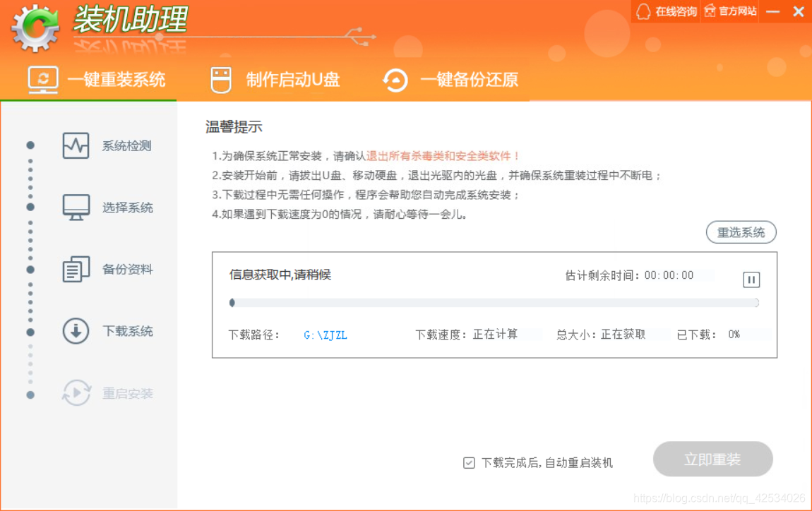Click the red 退出所有杀毒类和安全类软件 warning text
Screen dimensions: 812x511
coord(443,156)
